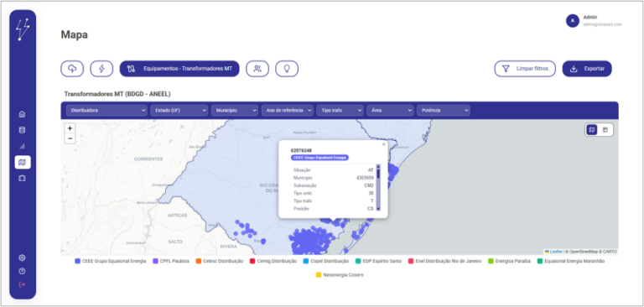644x307 pixels.
Task: Click the OpenStreetMap attribution link
Action: (583, 252)
